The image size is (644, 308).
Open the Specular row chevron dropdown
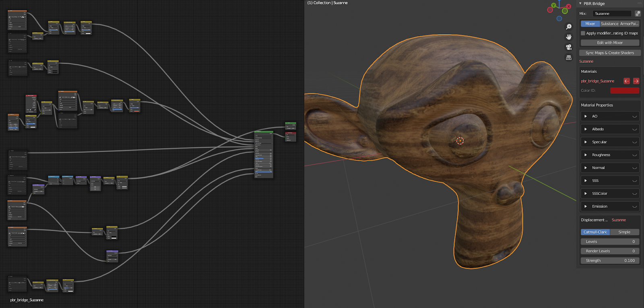635,142
